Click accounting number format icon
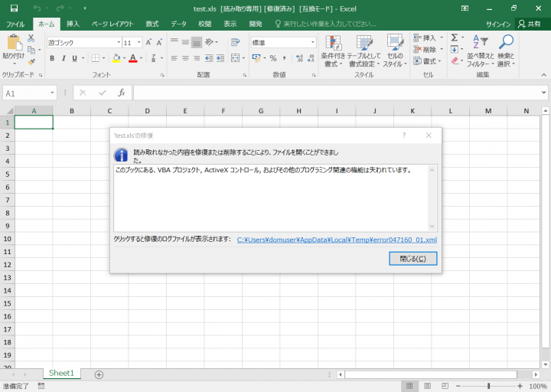Screen dimensions: 551x392 [x=256, y=58]
